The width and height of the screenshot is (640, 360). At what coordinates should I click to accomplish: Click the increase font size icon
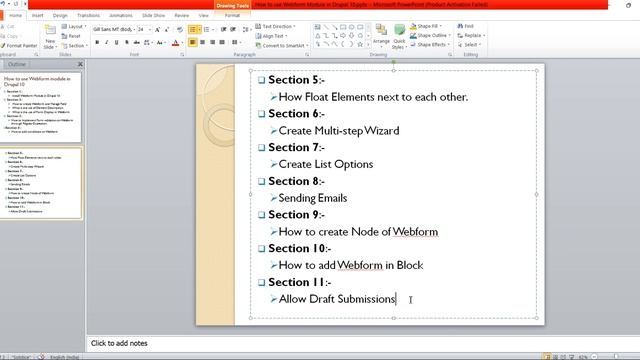tap(158, 30)
